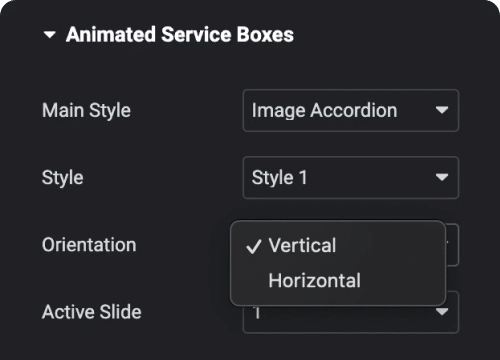
Task: Click the Animated Service Boxes section heading
Action: [x=180, y=35]
